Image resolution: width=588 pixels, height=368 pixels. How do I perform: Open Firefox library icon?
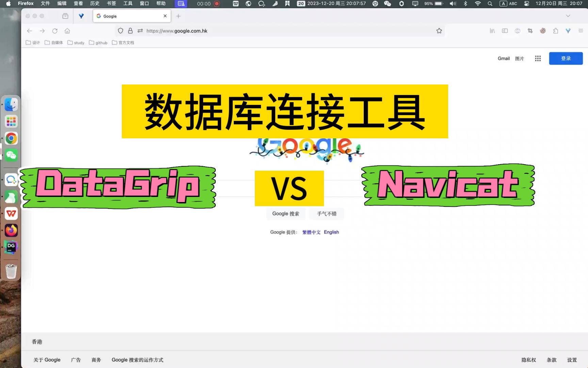[492, 31]
